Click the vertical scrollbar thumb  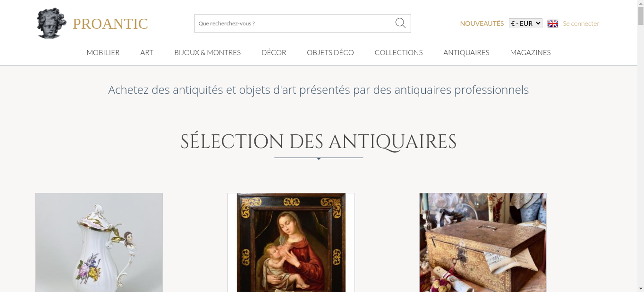click(641, 15)
